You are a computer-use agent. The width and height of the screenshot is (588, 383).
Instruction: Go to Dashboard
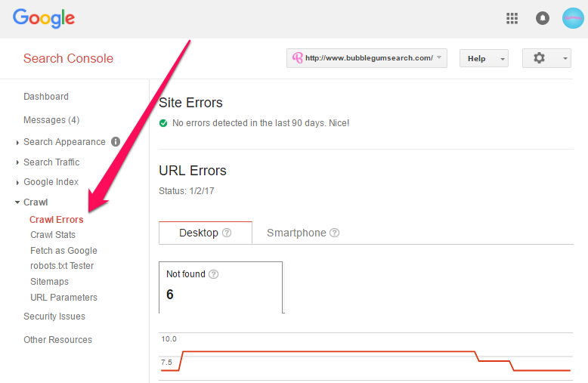[x=46, y=97]
